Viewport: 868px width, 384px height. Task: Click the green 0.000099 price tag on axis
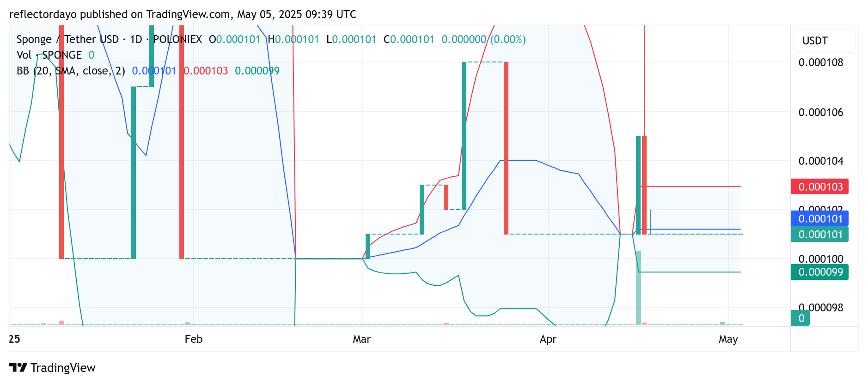820,272
